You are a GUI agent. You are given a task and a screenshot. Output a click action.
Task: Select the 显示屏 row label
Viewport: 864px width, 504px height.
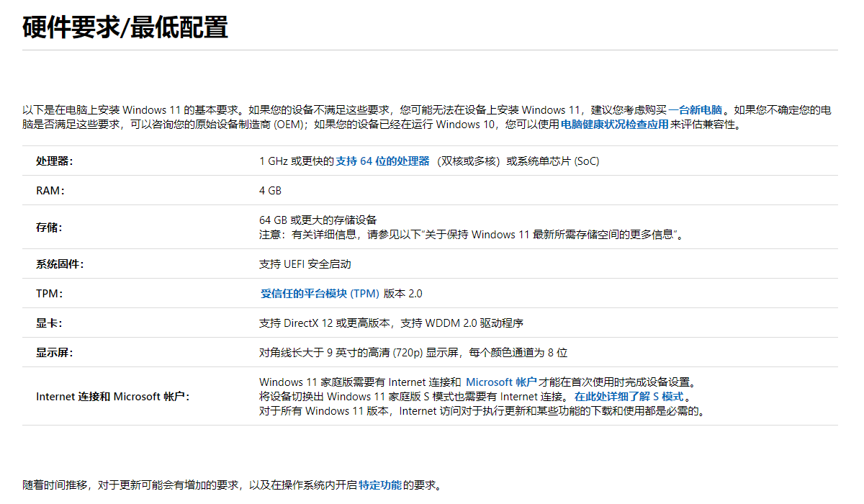click(55, 353)
